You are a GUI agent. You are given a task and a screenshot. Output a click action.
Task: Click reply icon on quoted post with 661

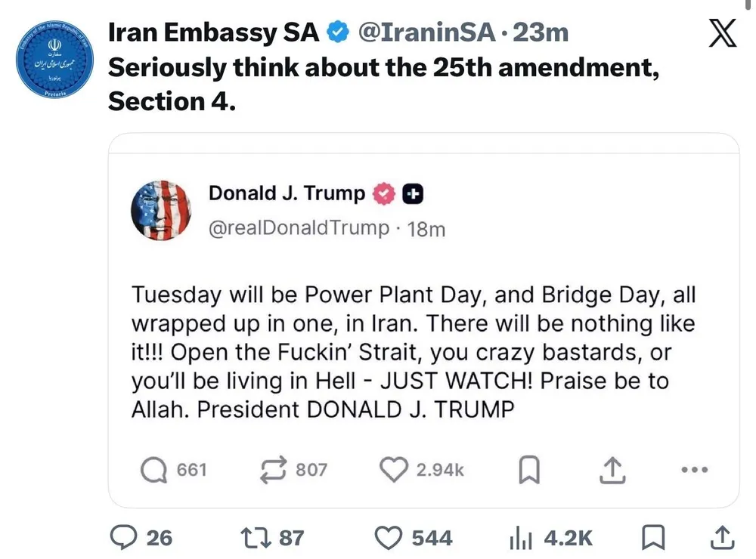[x=153, y=470]
